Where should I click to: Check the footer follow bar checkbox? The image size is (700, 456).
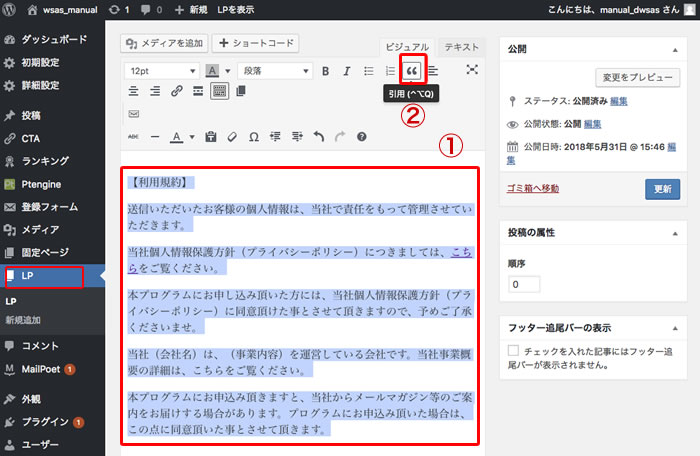514,351
